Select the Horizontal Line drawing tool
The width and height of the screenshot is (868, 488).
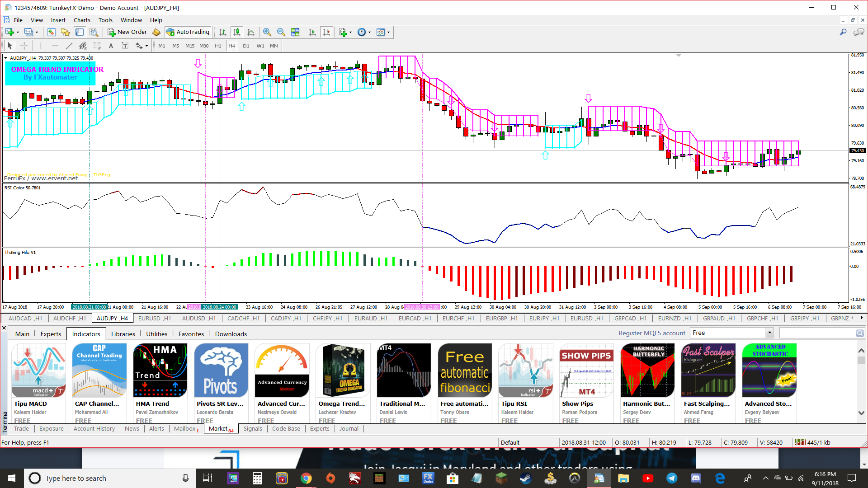(55, 46)
